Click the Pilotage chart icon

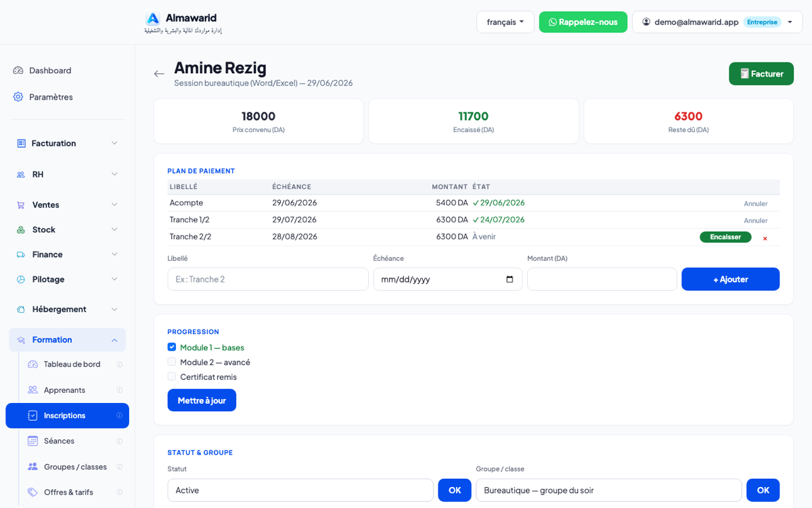tap(21, 280)
